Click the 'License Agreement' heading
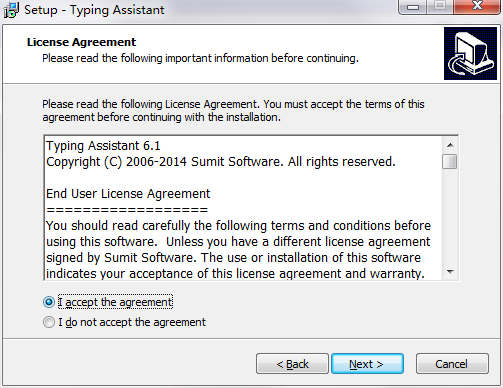 point(82,42)
